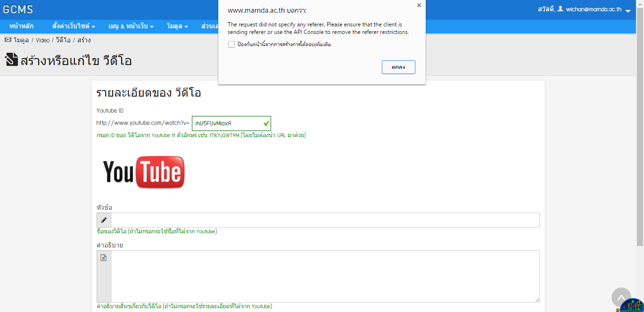Screen dimensions: 644x312
Task: Go to Video in the breadcrumb
Action: (42, 41)
